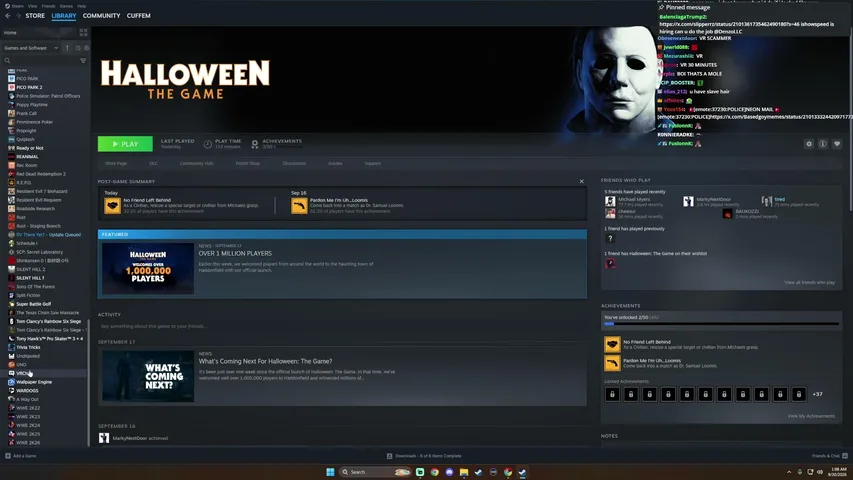Open the Friends menu

48,6
